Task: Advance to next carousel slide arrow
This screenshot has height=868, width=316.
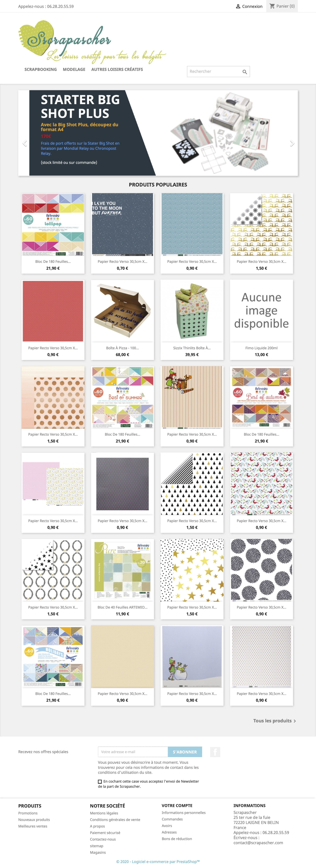Action: point(292,144)
